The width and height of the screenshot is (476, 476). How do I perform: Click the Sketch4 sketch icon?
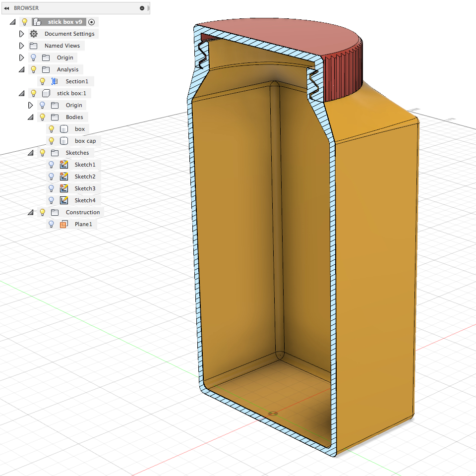pos(64,200)
